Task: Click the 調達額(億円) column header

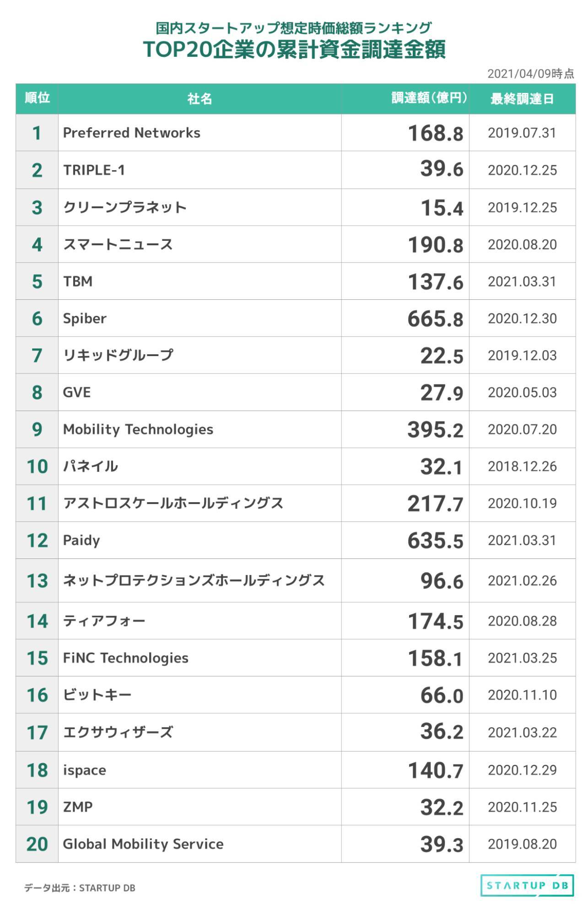Action: click(x=429, y=98)
